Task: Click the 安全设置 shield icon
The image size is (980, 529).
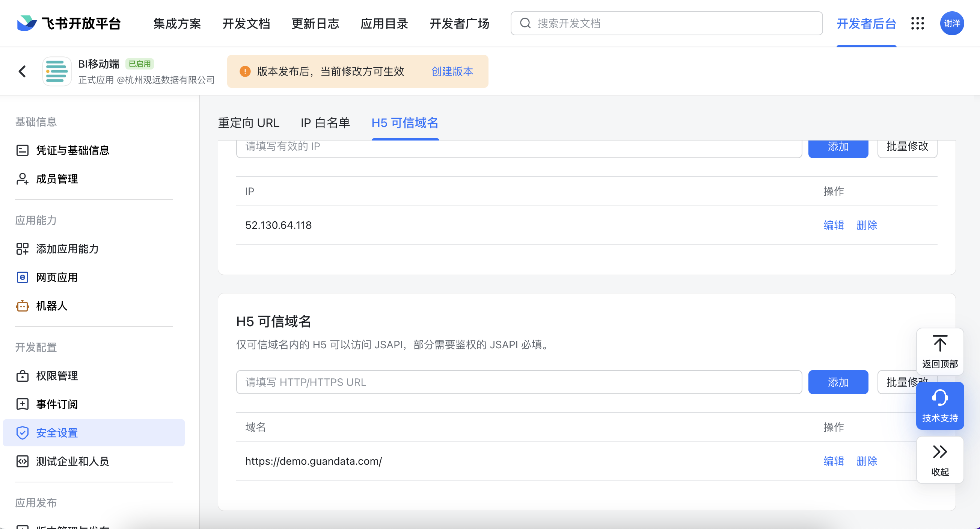Action: pyautogui.click(x=23, y=433)
